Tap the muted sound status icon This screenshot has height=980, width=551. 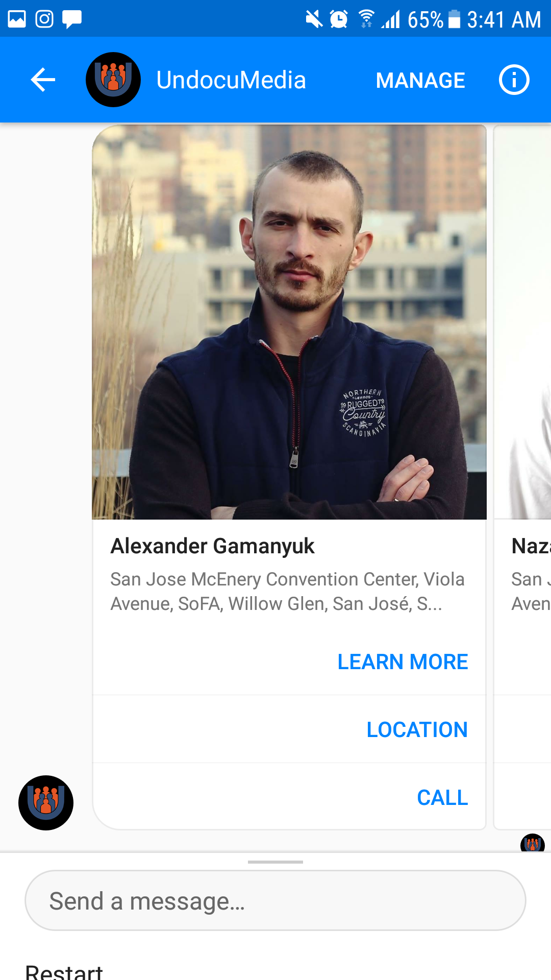314,19
